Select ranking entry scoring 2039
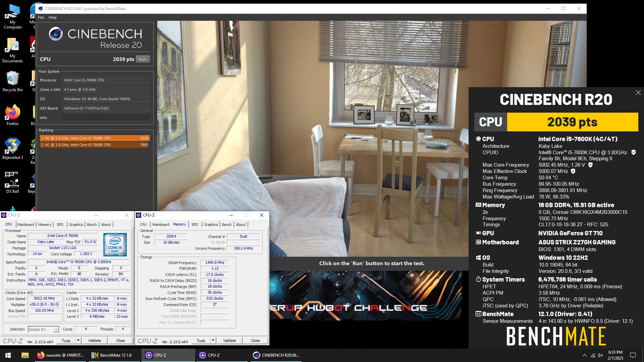 (x=95, y=138)
